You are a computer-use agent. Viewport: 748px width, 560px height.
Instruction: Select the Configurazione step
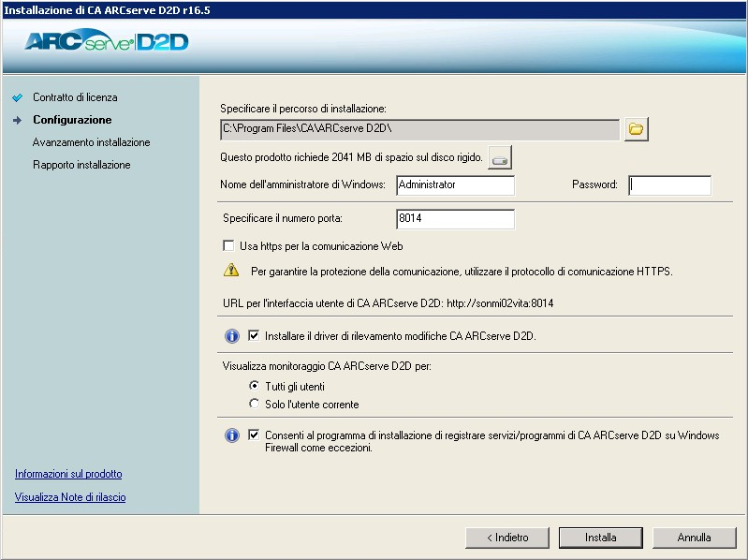point(72,120)
